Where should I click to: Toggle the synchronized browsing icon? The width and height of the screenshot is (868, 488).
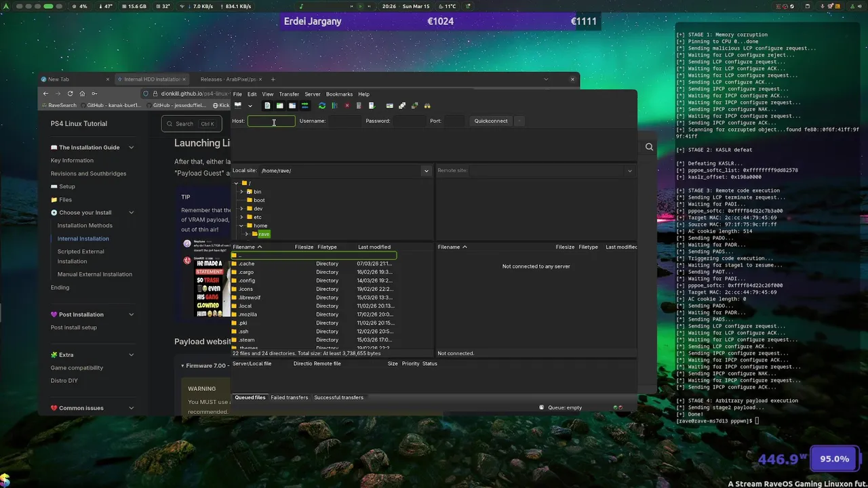pyautogui.click(x=414, y=106)
